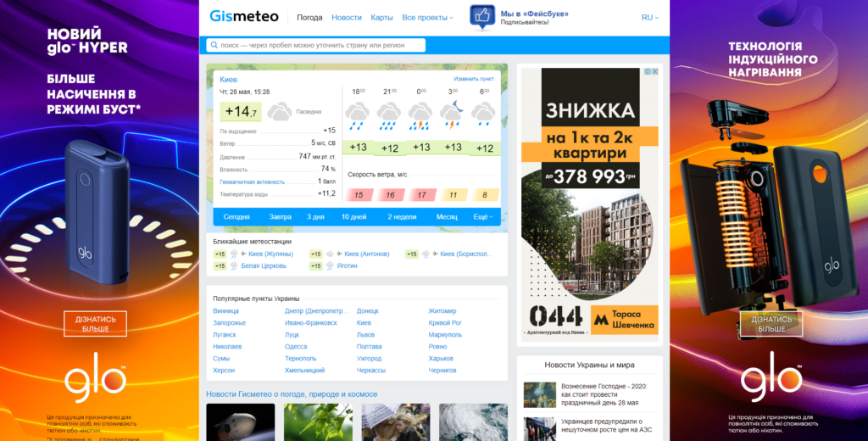Open Донецк weather

(368, 310)
